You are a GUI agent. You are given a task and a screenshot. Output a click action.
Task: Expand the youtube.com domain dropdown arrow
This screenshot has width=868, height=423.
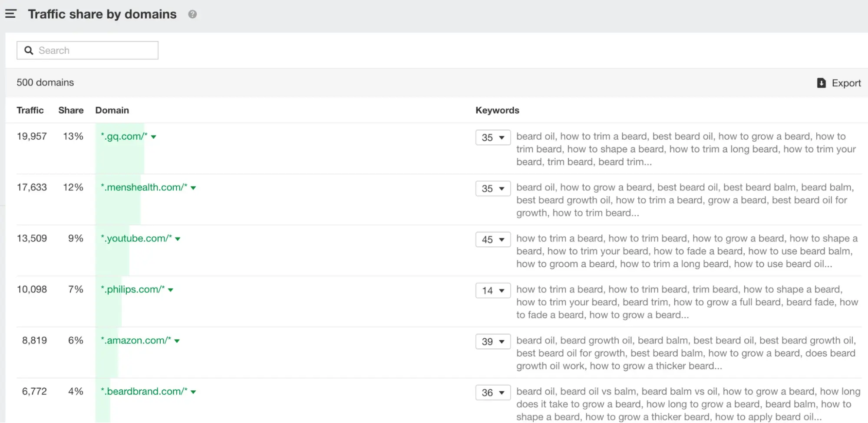178,239
